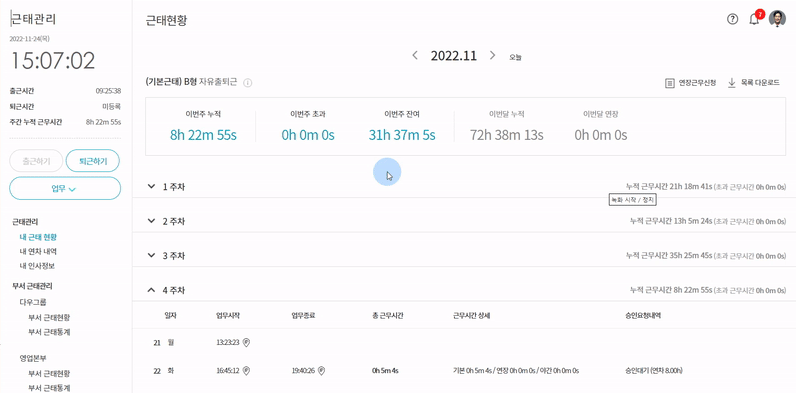Expand the 1 주차 week section

coord(151,186)
